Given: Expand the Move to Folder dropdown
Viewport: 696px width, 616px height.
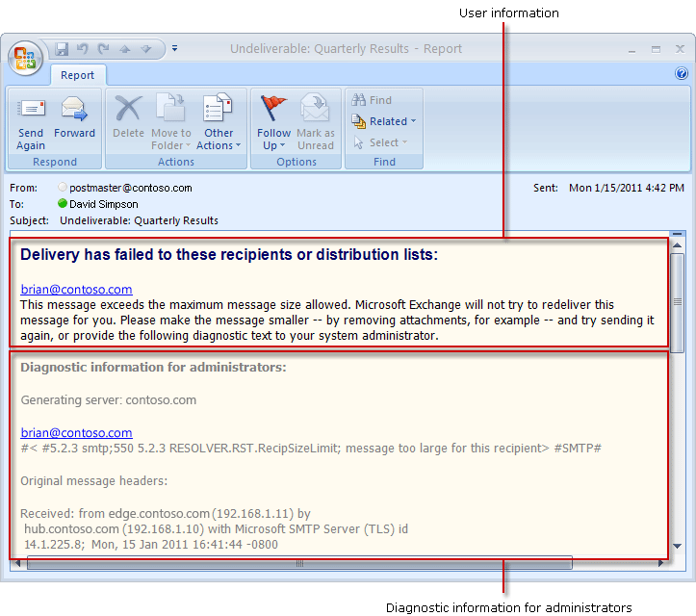Looking at the screenshot, I should 171,139.
